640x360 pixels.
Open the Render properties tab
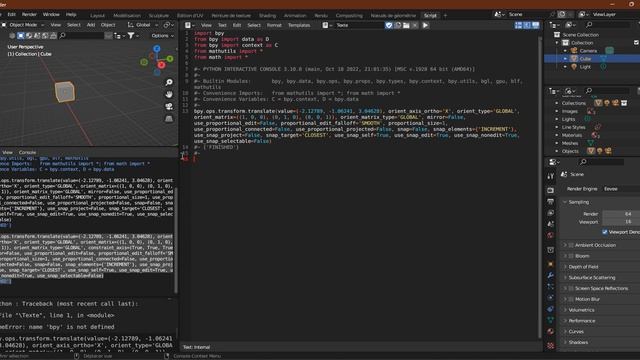click(x=551, y=190)
